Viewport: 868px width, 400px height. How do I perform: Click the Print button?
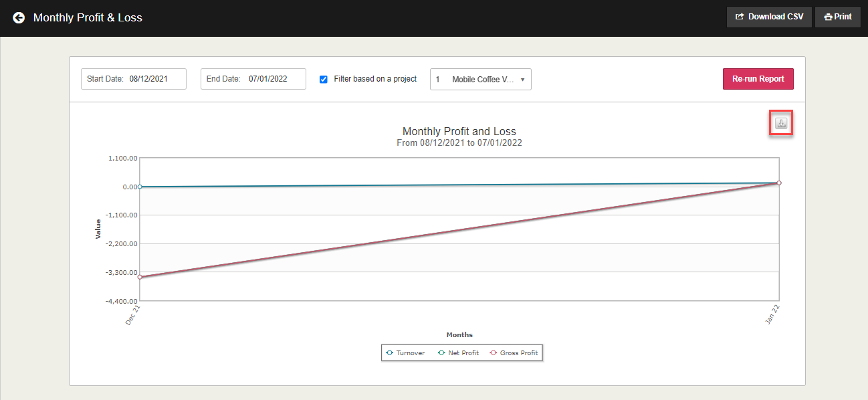point(837,17)
